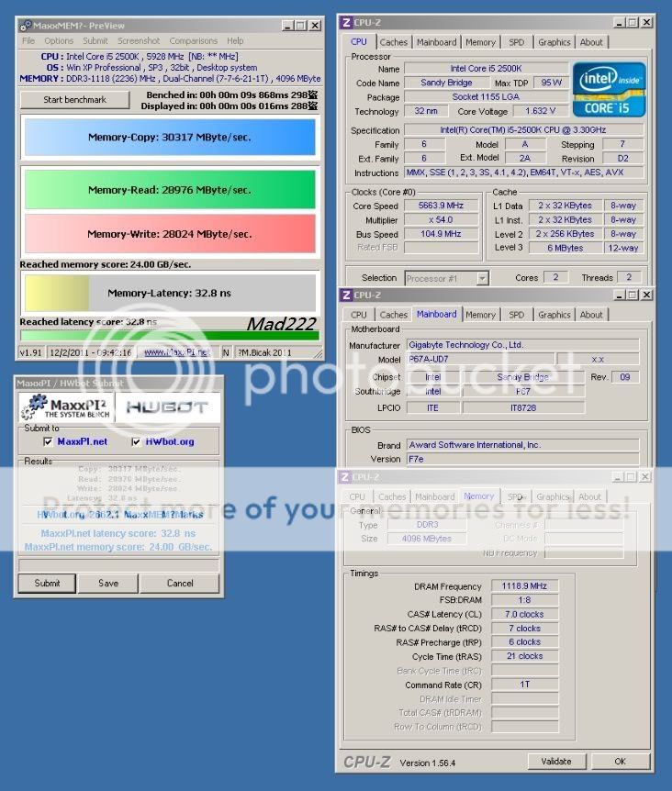Click the Intel Core i5 logo badge
The image size is (672, 791).
point(610,89)
